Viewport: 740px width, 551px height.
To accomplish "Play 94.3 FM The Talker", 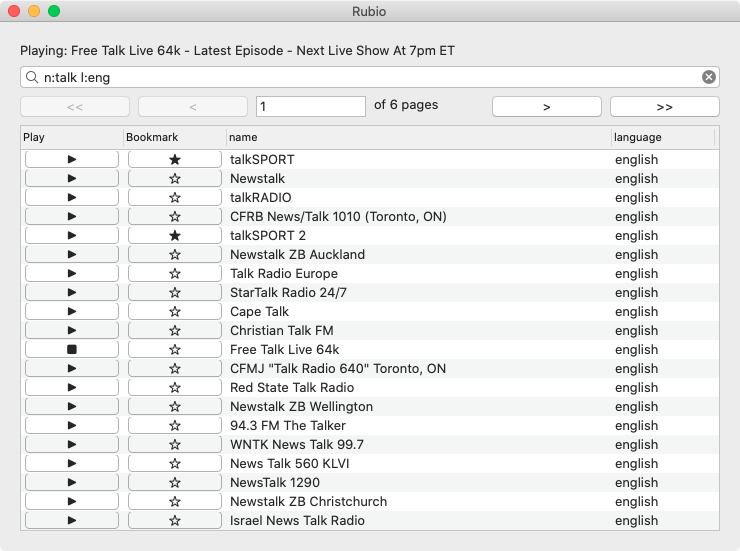I will click(x=72, y=425).
